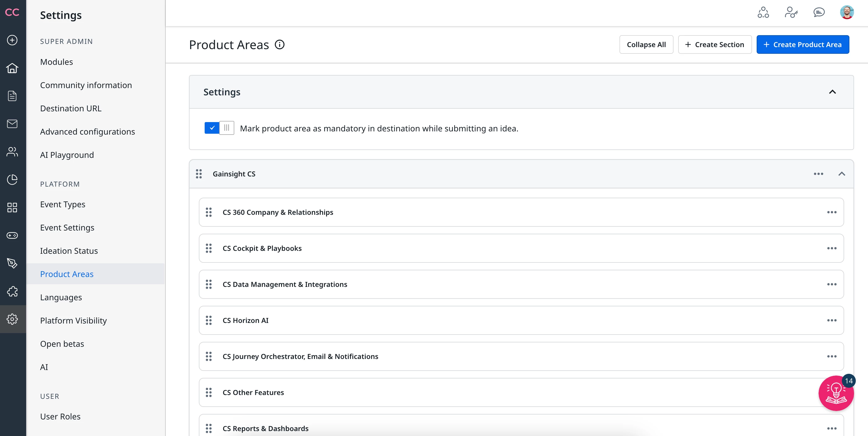
Task: Open the create plus-circle icon in the sidebar
Action: (12, 40)
